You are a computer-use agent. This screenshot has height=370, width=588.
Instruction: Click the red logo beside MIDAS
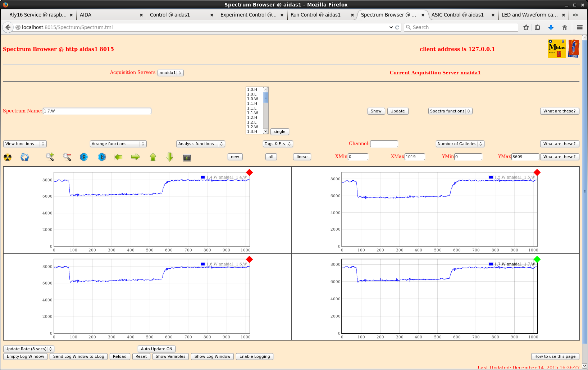pyautogui.click(x=574, y=48)
